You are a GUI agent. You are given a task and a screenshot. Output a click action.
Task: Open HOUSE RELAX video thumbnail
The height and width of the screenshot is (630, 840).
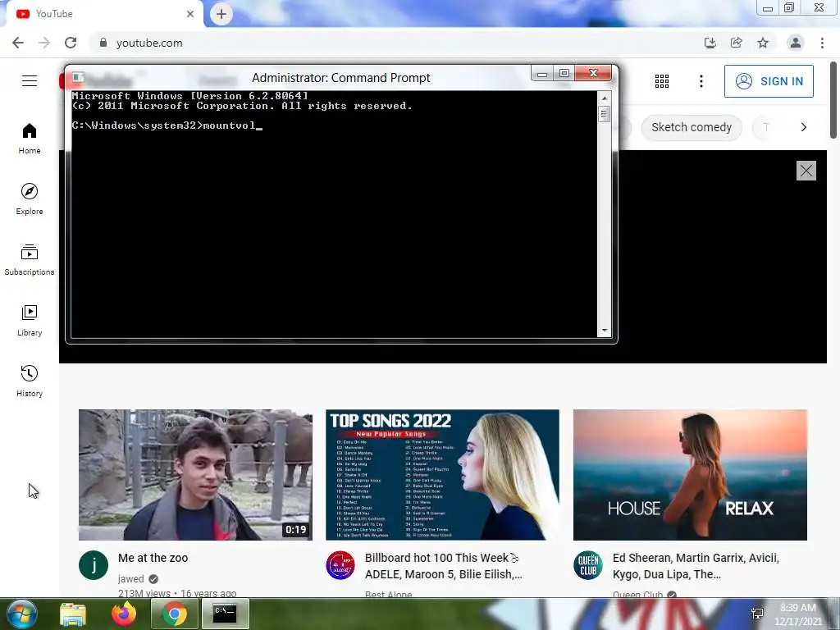690,475
